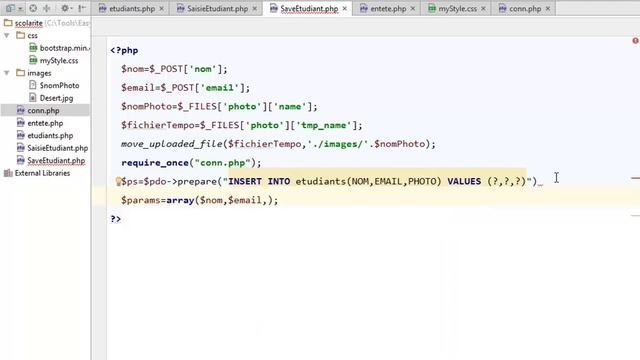640x360 pixels.
Task: Close the entete.php tab
Action: [x=413, y=9]
